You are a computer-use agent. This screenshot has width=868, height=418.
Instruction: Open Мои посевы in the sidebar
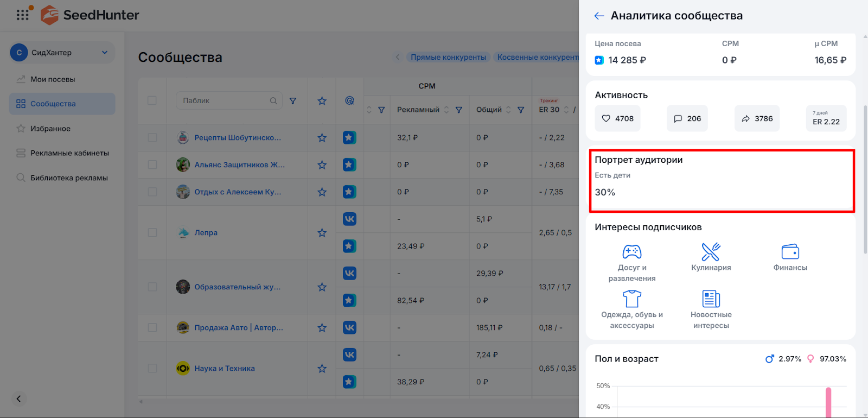(53, 79)
